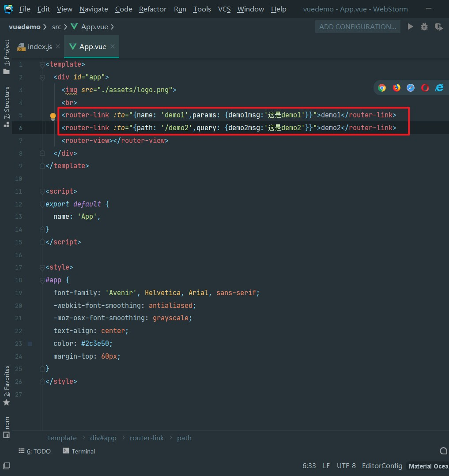Click the path breadcrumb at editor bottom
This screenshot has height=476, width=449.
coord(184,438)
